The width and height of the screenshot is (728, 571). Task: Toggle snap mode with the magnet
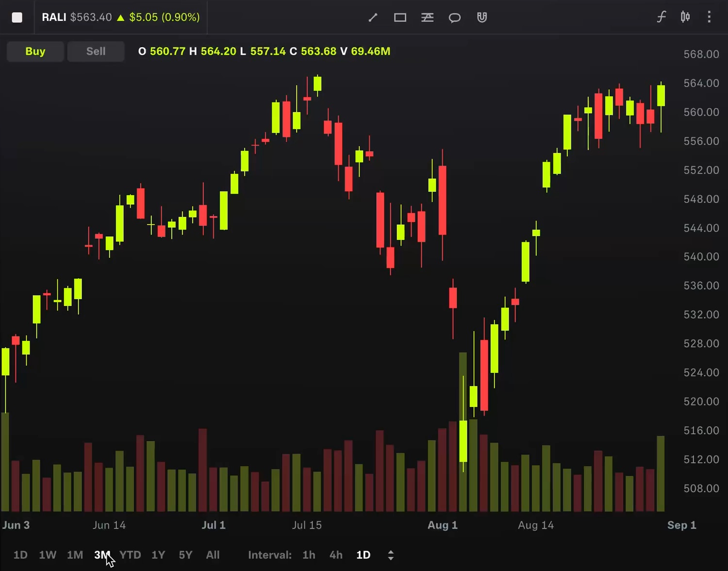pyautogui.click(x=481, y=17)
